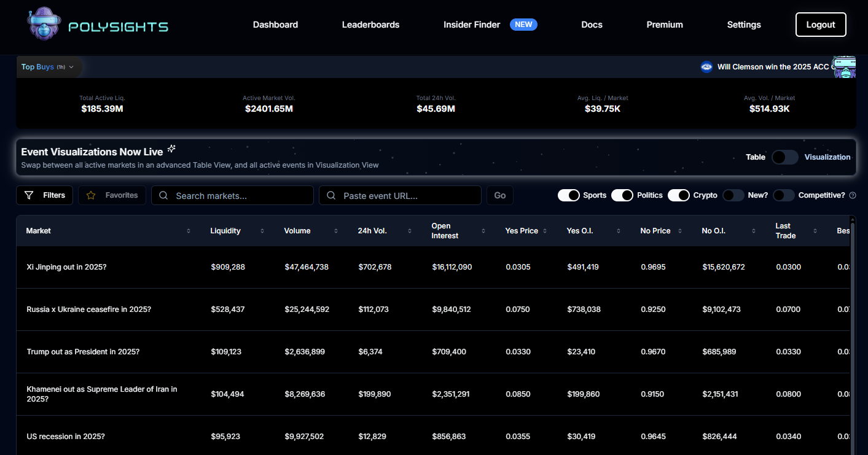Click the Favorites star icon

pyautogui.click(x=91, y=195)
